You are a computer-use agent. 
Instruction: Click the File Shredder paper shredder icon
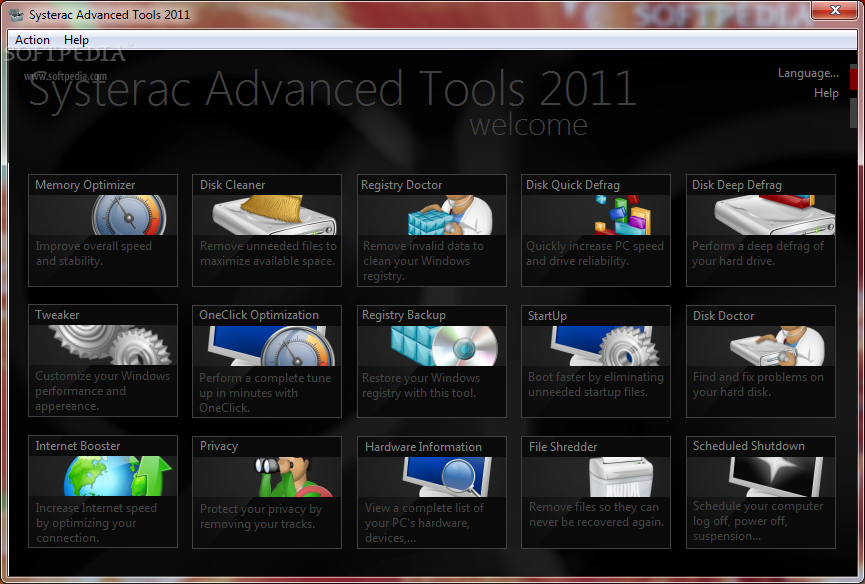point(621,477)
